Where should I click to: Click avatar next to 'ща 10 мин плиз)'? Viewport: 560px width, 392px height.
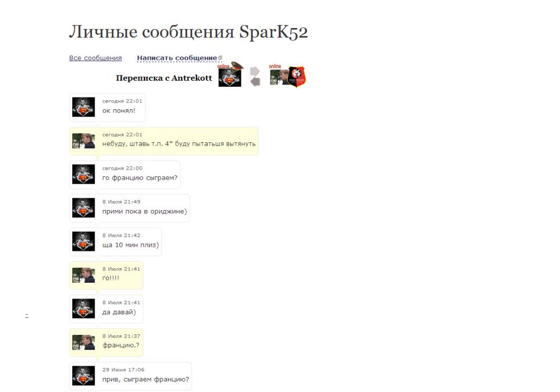coord(83,241)
